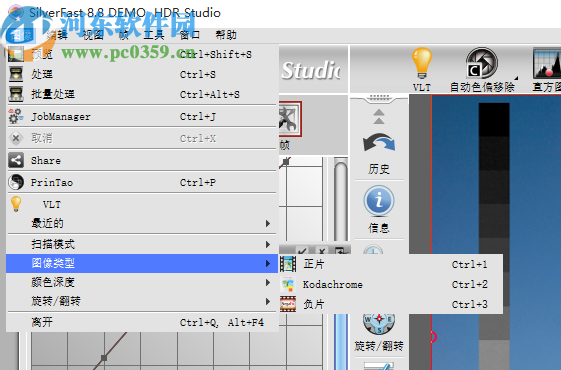Open the 工具 tools menu
561x370 pixels.
[x=153, y=35]
